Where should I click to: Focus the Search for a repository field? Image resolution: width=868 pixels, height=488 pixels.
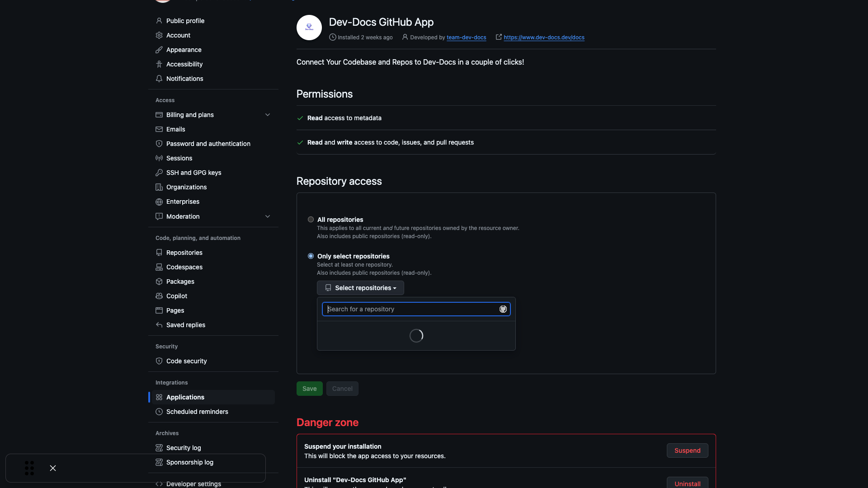click(x=409, y=309)
